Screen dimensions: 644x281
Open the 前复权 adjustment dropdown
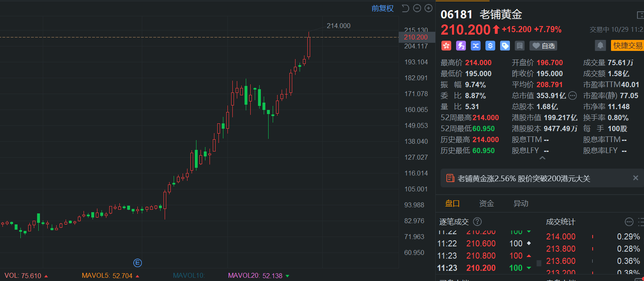click(382, 8)
